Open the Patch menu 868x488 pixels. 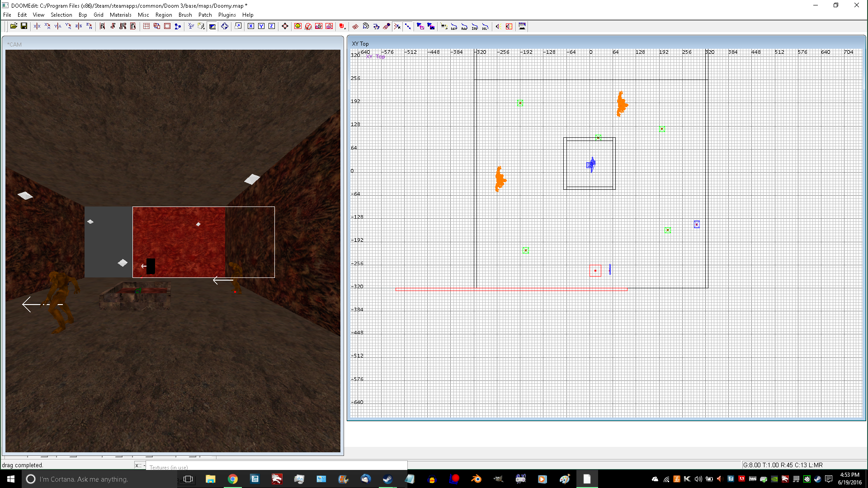tap(205, 15)
